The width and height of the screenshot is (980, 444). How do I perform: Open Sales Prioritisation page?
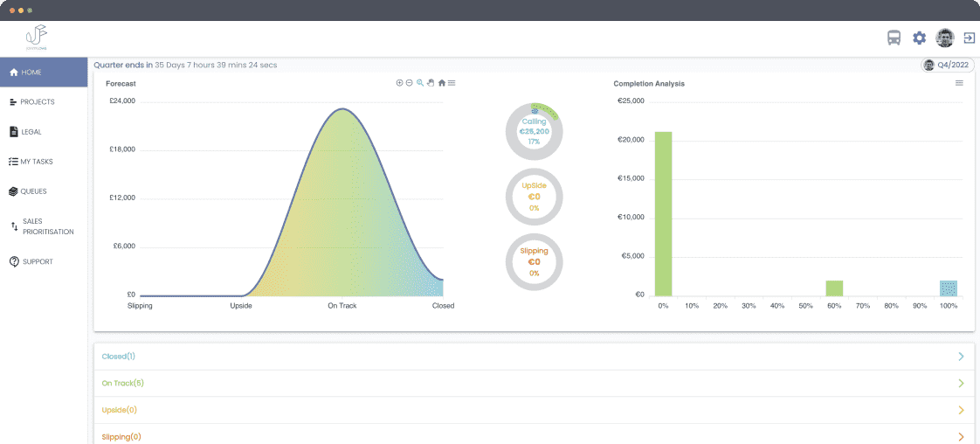(48, 226)
